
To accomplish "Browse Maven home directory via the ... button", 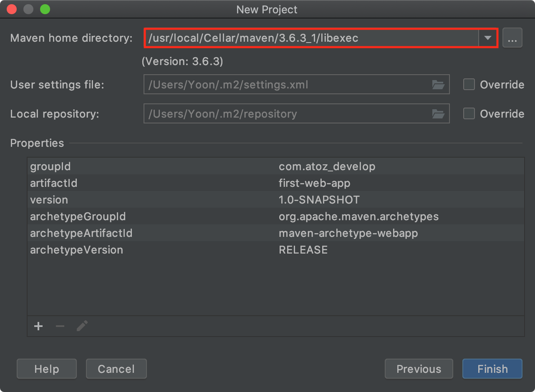I will pos(512,38).
